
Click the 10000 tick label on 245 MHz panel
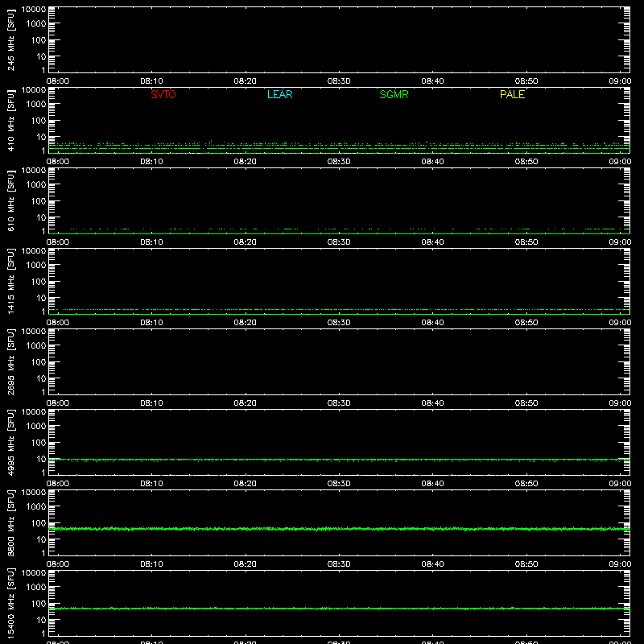click(34, 10)
